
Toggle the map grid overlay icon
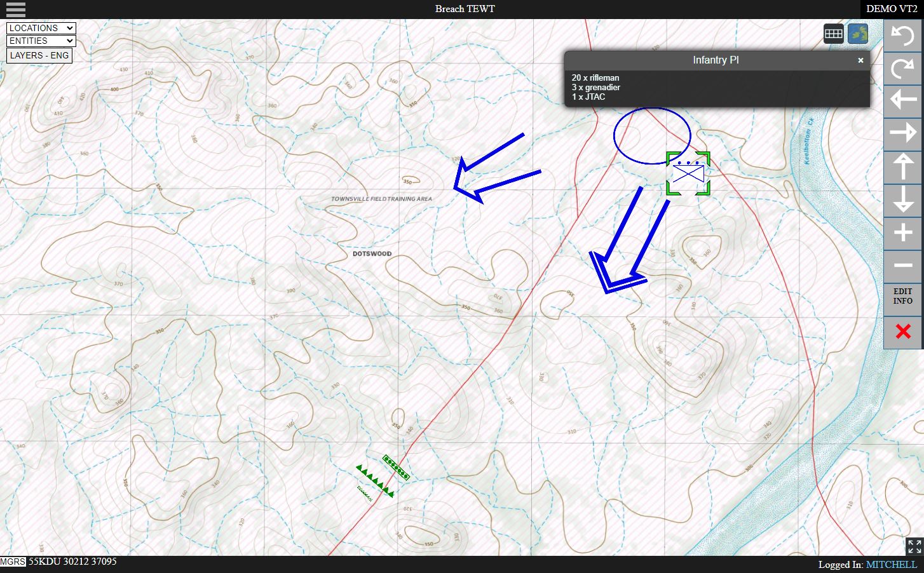pyautogui.click(x=833, y=34)
